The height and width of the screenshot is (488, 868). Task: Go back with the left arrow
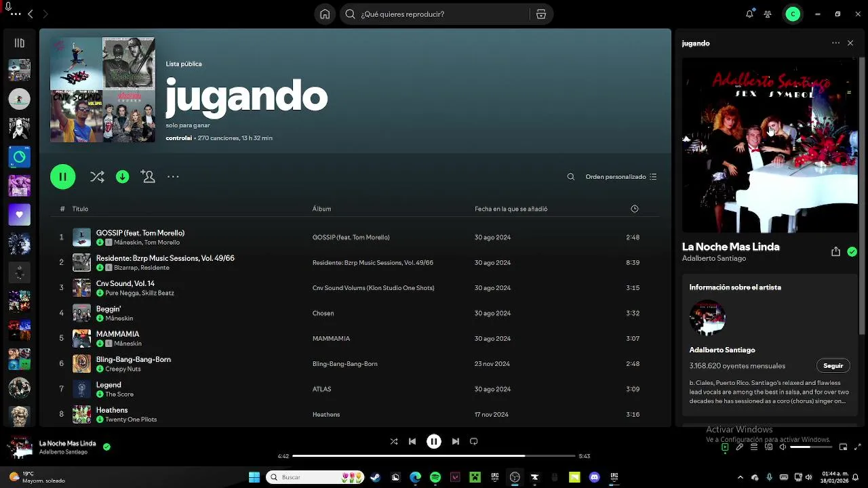[30, 14]
